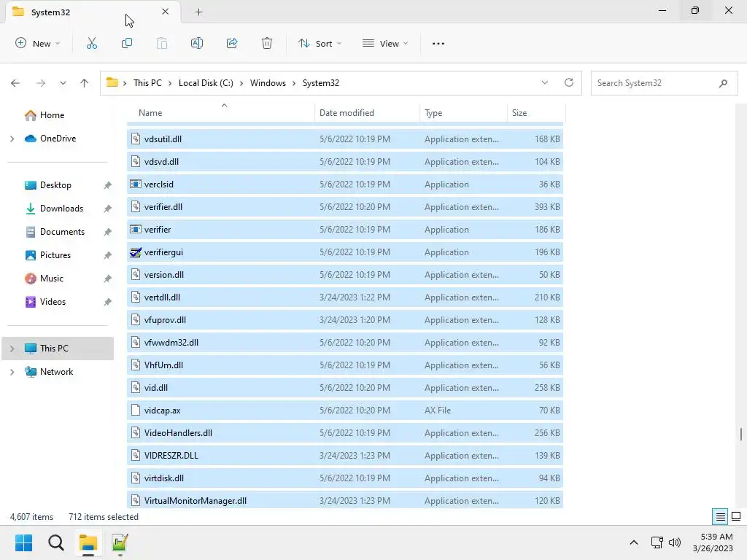The height and width of the screenshot is (560, 747).
Task: Go back with the left arrow
Action: (x=15, y=83)
